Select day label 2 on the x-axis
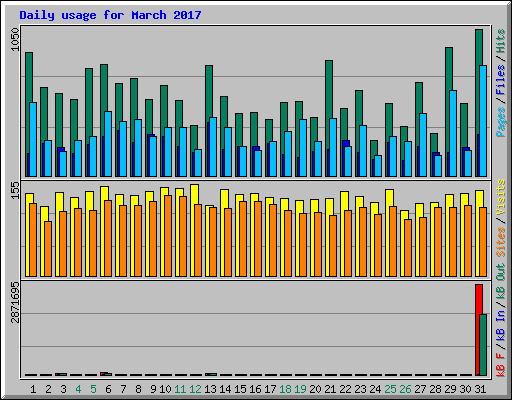Image resolution: width=512 pixels, height=400 pixels. pos(48,389)
